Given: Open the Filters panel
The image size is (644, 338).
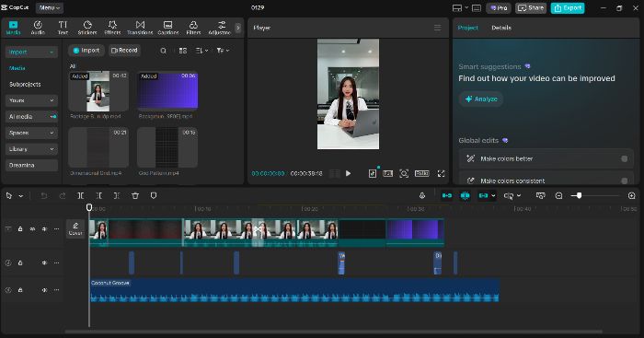Looking at the screenshot, I should click(193, 28).
